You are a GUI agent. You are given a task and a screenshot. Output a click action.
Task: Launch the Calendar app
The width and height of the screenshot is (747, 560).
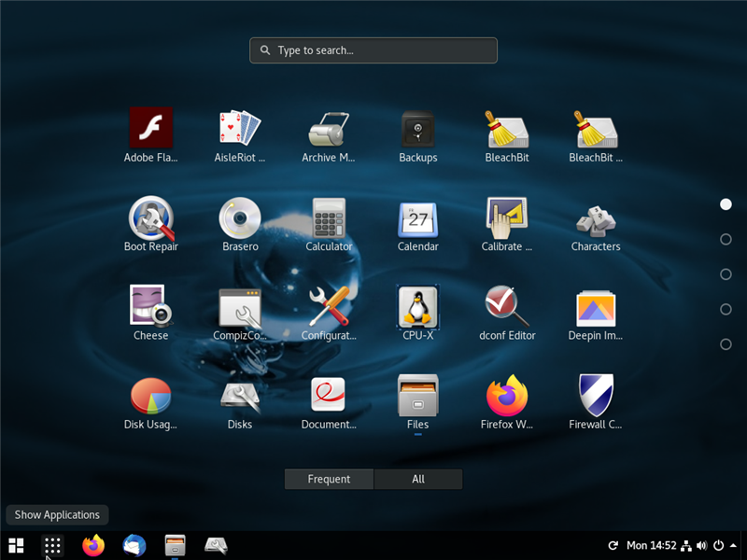click(417, 224)
